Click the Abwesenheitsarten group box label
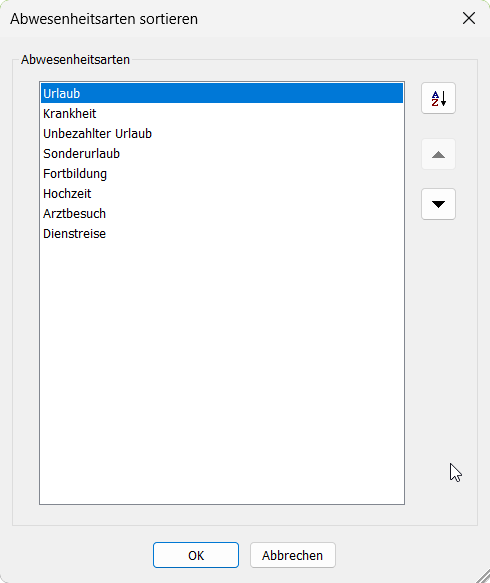Image resolution: width=490 pixels, height=583 pixels. click(75, 59)
